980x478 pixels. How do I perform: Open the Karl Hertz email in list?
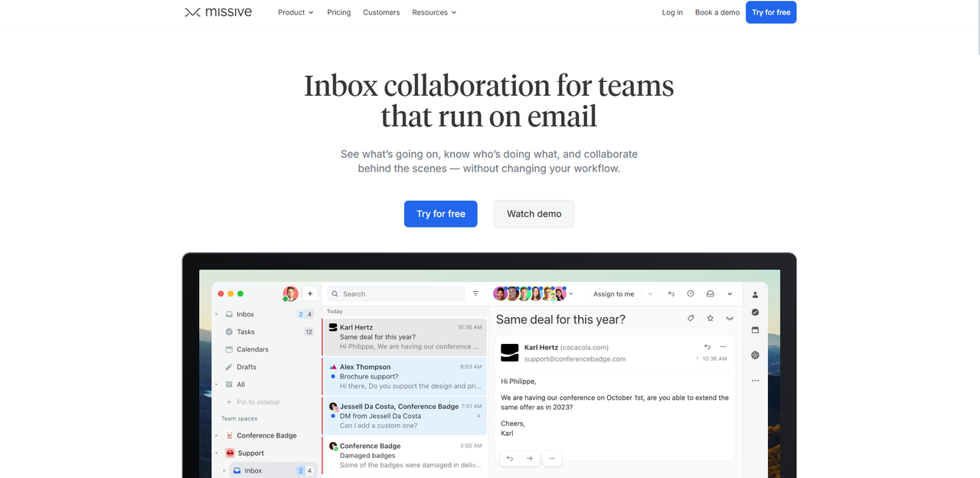(404, 337)
